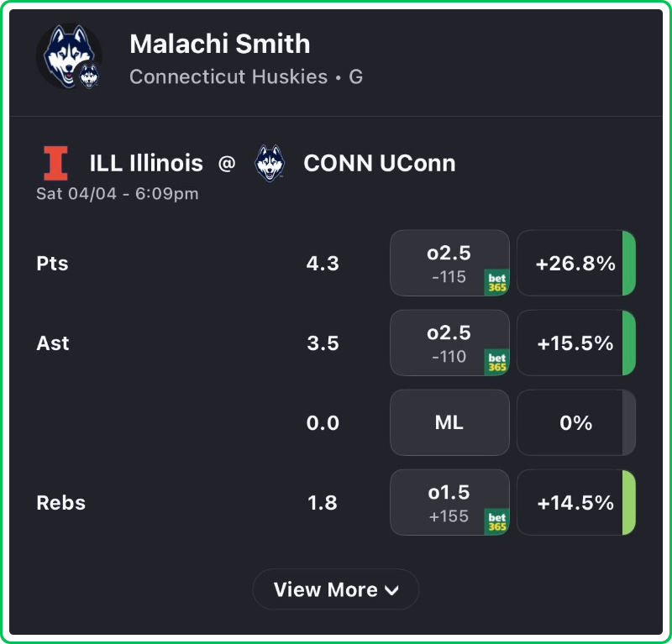672x644 pixels.
Task: Click the small team badge on avatar
Action: tap(89, 76)
